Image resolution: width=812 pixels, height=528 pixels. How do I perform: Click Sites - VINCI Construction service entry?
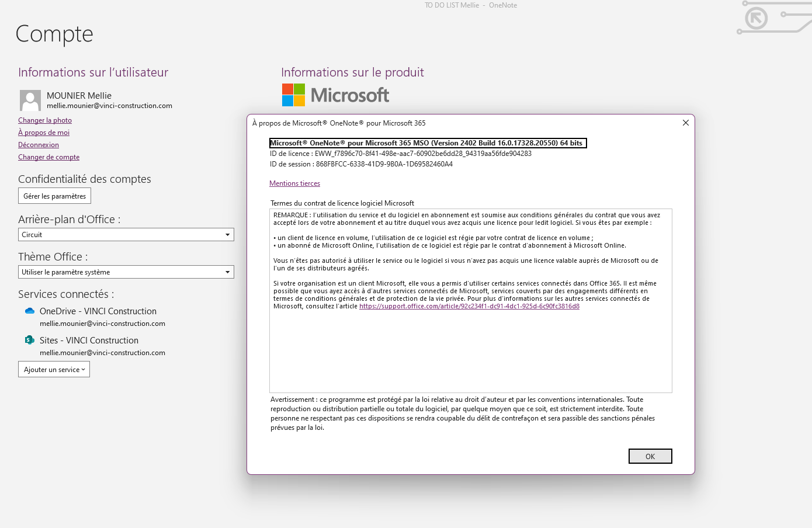[x=89, y=341]
